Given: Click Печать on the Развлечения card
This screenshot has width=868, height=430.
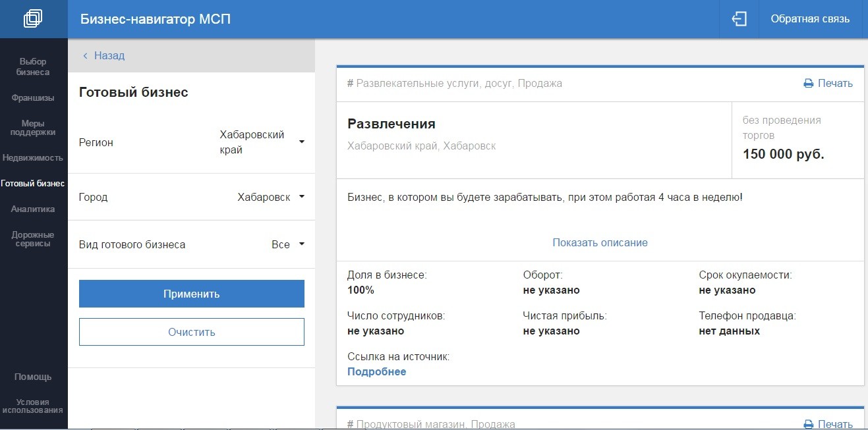Looking at the screenshot, I should [x=835, y=84].
